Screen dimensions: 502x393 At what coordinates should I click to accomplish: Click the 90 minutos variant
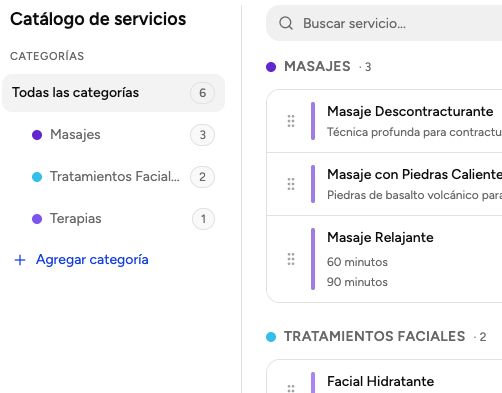[x=357, y=282]
